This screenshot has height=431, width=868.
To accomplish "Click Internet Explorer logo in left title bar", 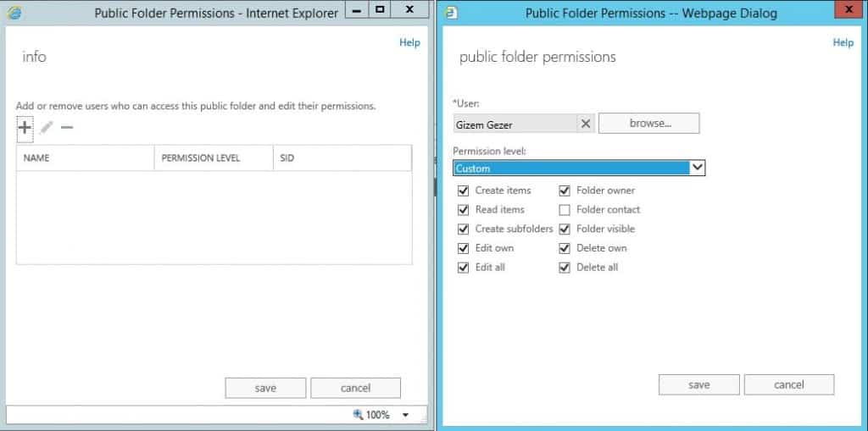I will (14, 13).
